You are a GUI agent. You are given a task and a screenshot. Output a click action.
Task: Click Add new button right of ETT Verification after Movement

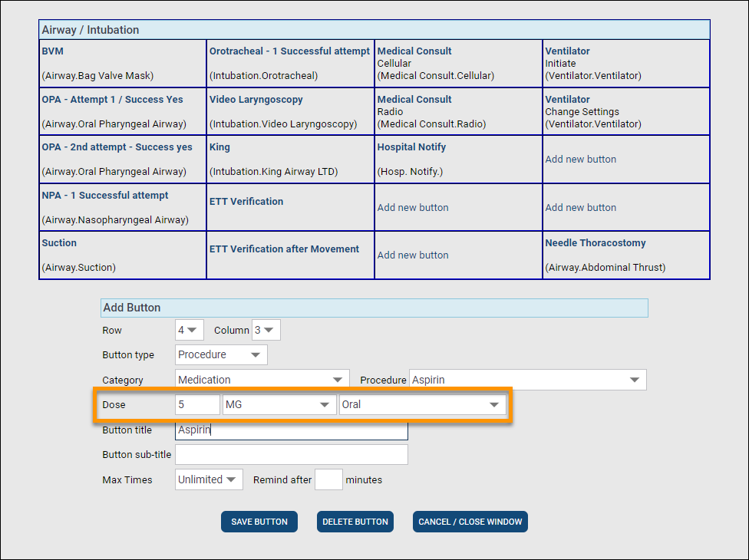pyautogui.click(x=413, y=255)
